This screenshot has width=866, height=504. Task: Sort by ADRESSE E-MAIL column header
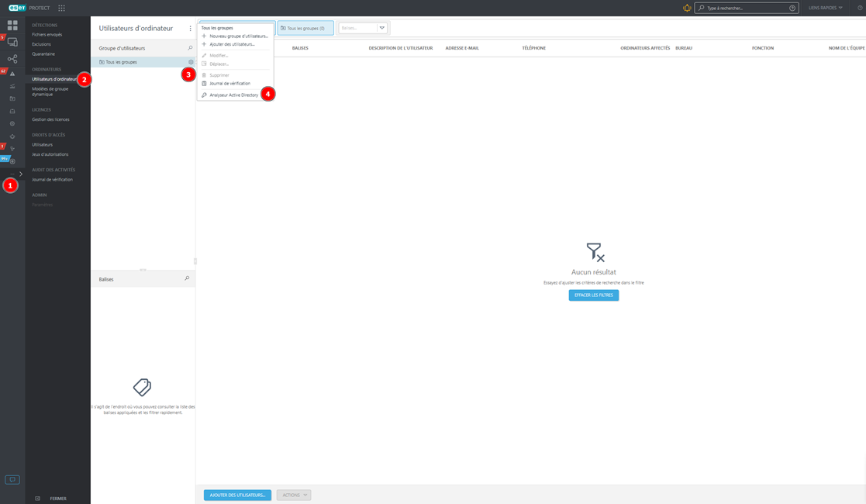[462, 48]
